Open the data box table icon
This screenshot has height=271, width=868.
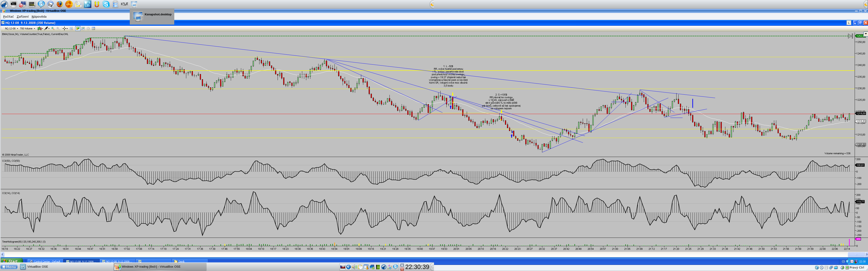[93, 29]
